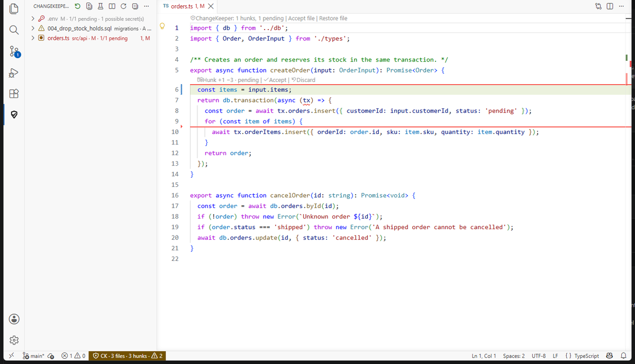
Task: Open errors and warnings count in status bar
Action: tap(73, 356)
